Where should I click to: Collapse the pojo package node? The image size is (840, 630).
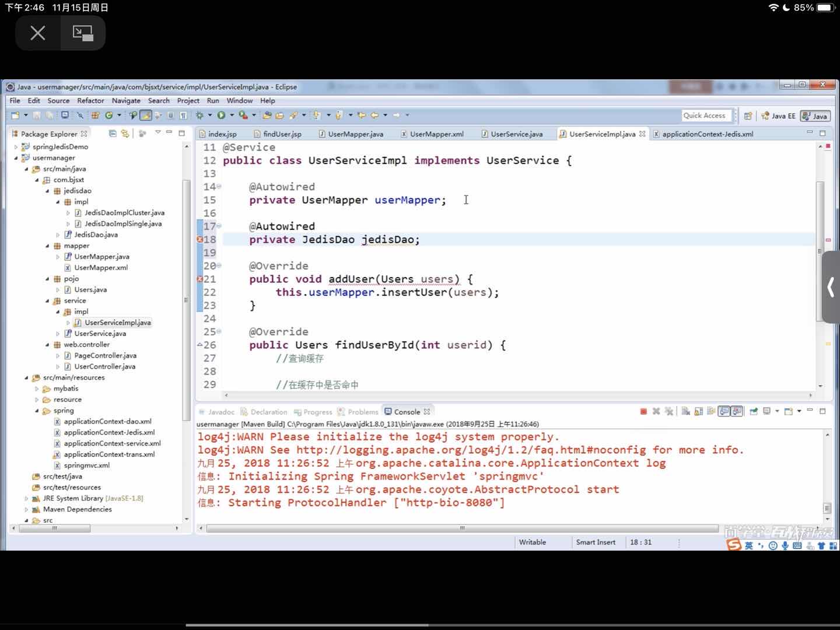click(47, 279)
